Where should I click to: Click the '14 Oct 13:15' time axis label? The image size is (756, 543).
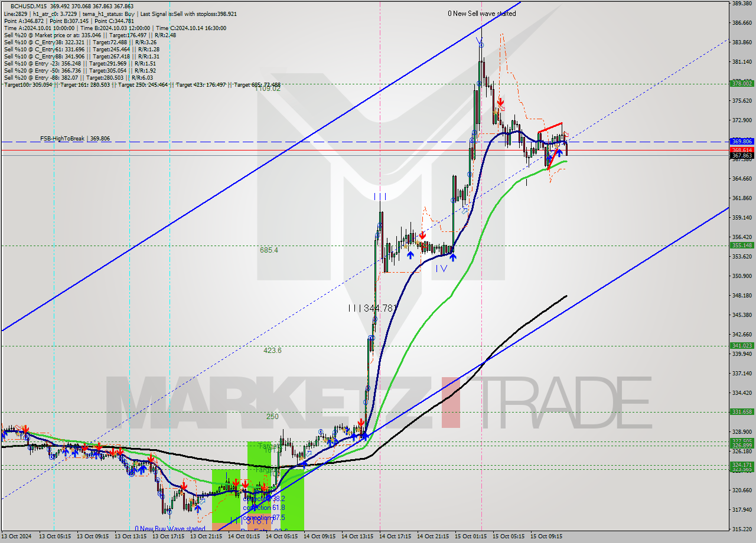(x=358, y=537)
